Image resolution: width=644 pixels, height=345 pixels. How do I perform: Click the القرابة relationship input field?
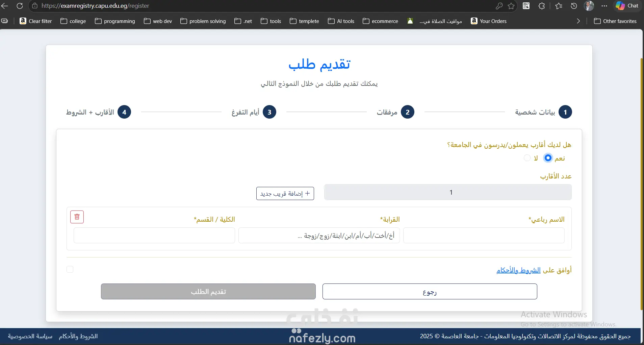coord(319,235)
